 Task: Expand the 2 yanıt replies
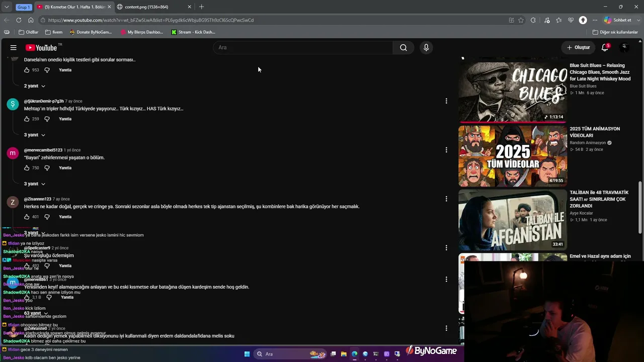(35, 86)
